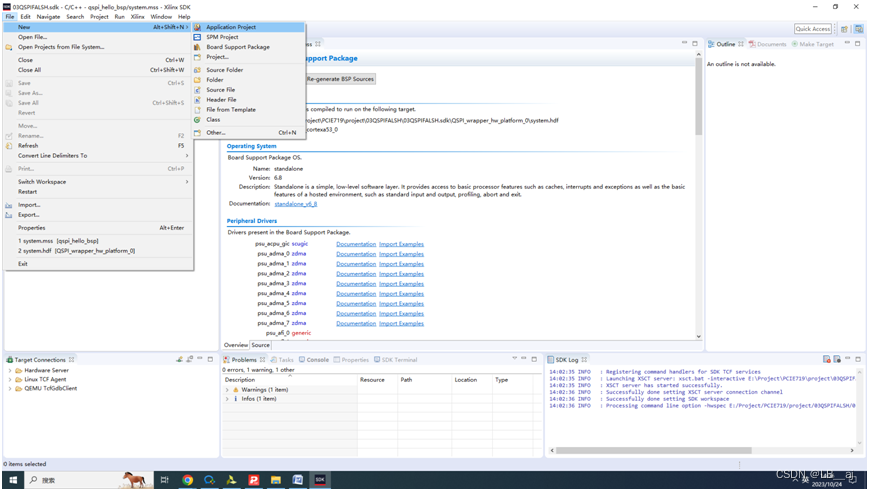Click the SDK Log horizontal scrollbar

tap(653, 451)
